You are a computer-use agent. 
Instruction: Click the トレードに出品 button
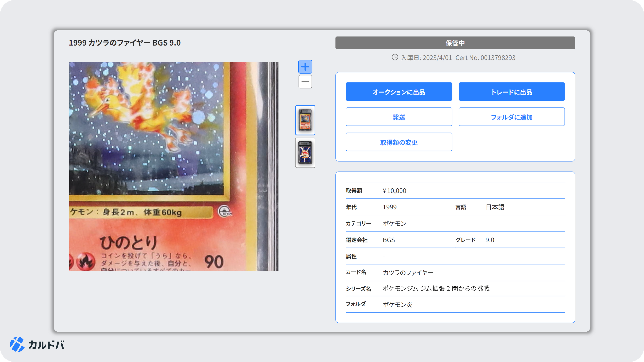[x=512, y=92]
